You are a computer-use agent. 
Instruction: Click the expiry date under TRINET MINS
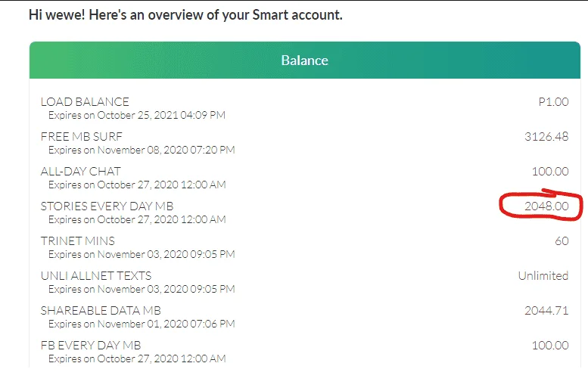point(142,255)
